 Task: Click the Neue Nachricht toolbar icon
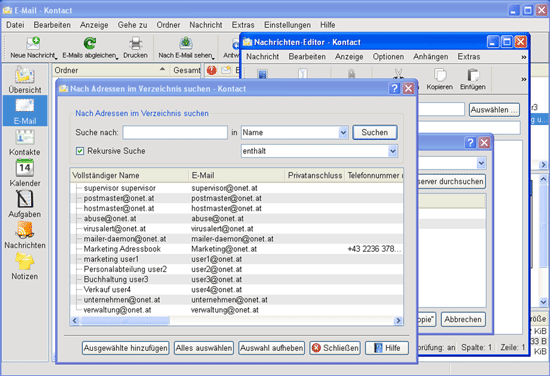point(33,43)
